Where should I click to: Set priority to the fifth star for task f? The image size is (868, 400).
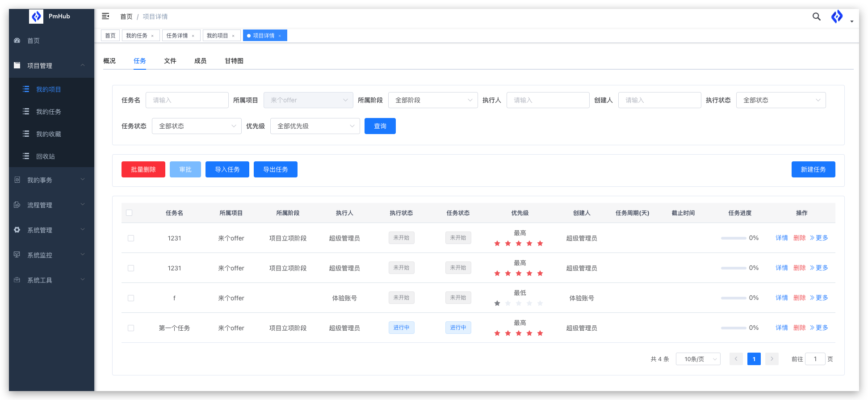coord(540,303)
